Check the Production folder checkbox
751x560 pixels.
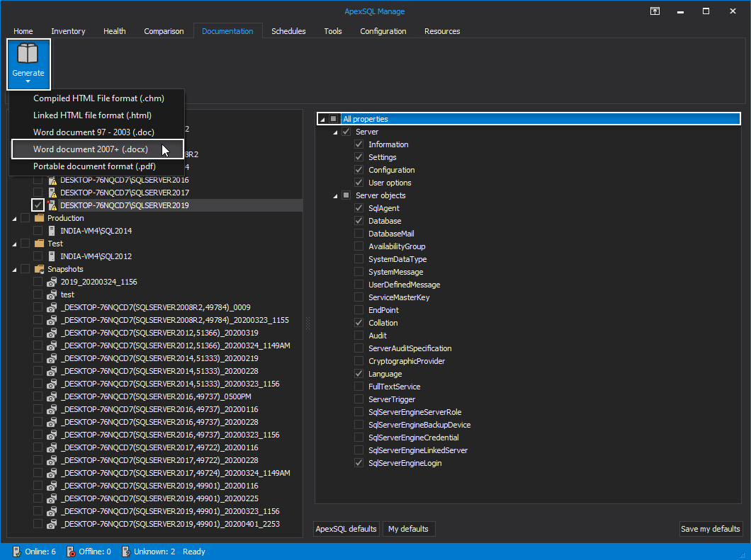click(25, 218)
